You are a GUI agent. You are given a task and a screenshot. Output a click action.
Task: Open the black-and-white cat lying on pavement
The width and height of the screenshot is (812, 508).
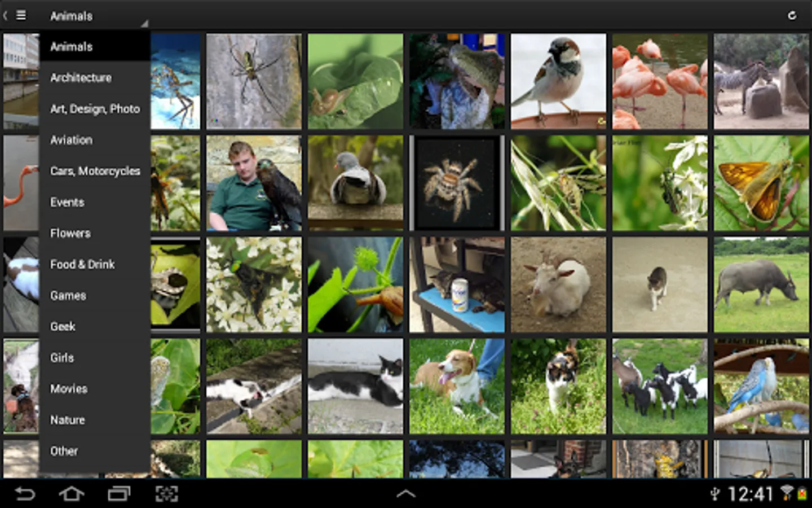pos(355,386)
